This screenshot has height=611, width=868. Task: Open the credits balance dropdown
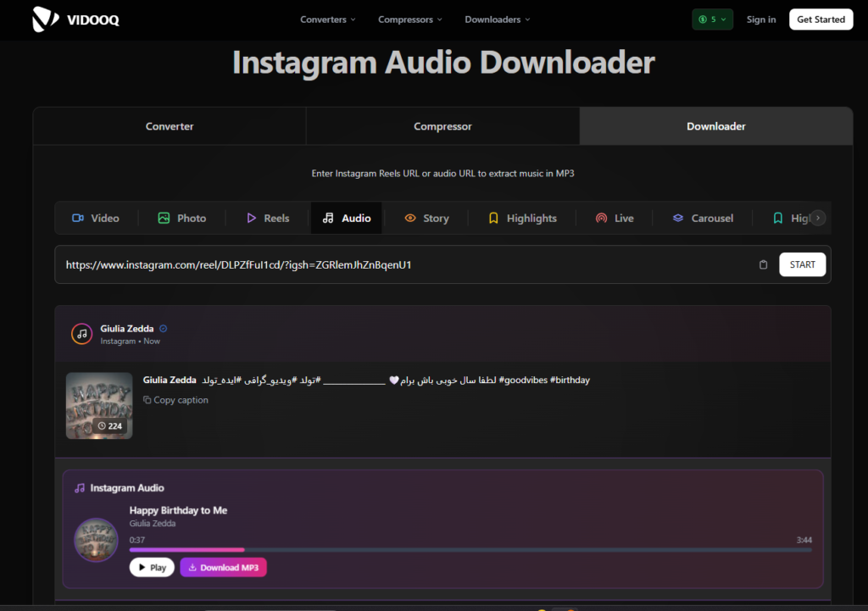coord(712,19)
